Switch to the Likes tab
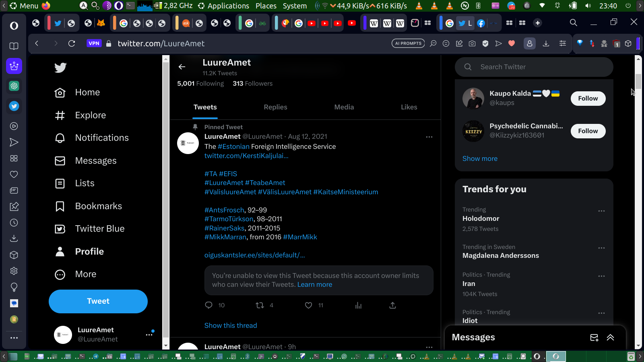 click(x=409, y=107)
